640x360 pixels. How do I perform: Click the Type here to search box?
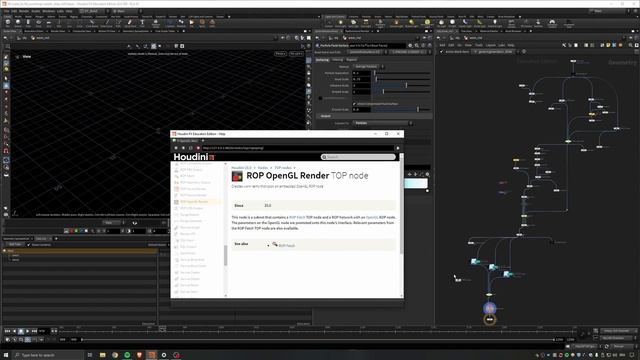pos(48,355)
